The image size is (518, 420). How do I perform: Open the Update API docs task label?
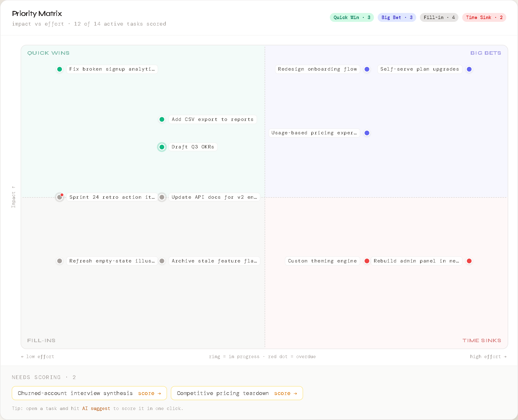point(214,197)
